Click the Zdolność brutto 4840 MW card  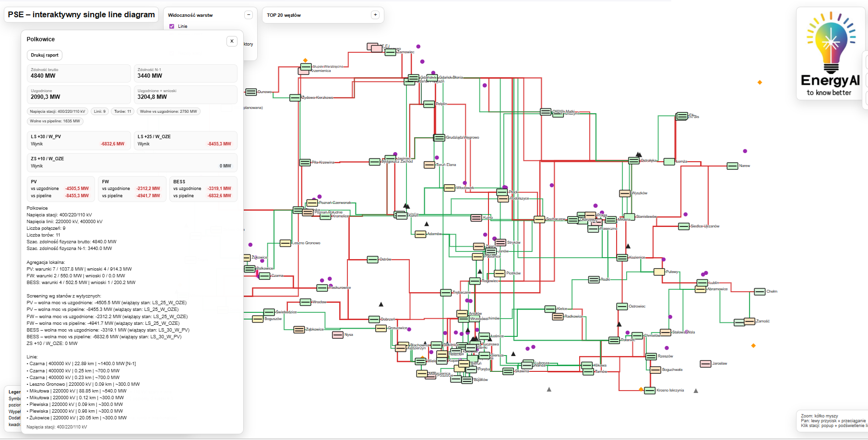coord(79,73)
